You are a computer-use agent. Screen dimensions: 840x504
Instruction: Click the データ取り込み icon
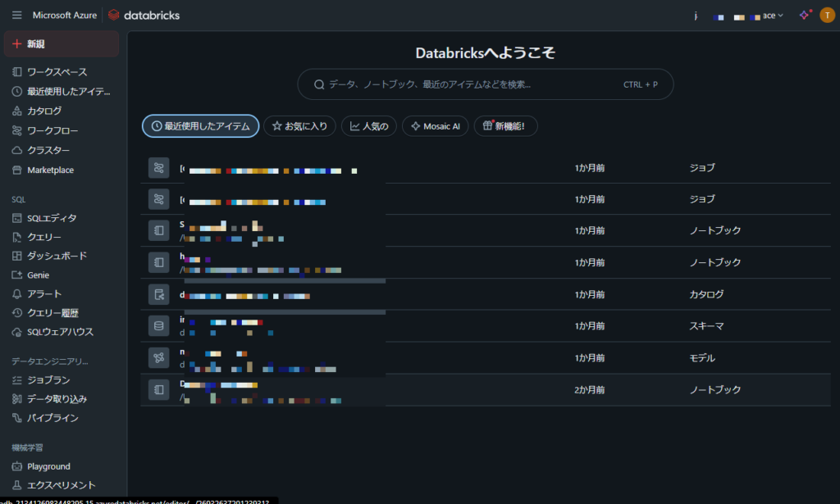[17, 398]
